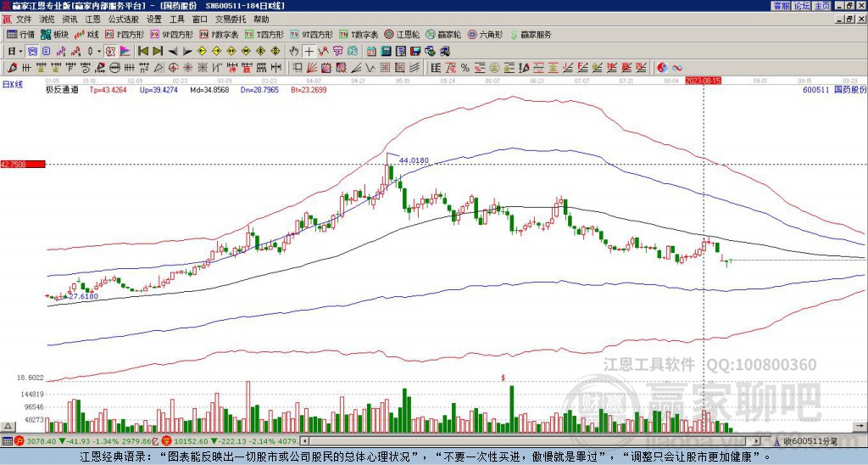Open the 板块 sector view
The image size is (868, 465).
click(54, 34)
